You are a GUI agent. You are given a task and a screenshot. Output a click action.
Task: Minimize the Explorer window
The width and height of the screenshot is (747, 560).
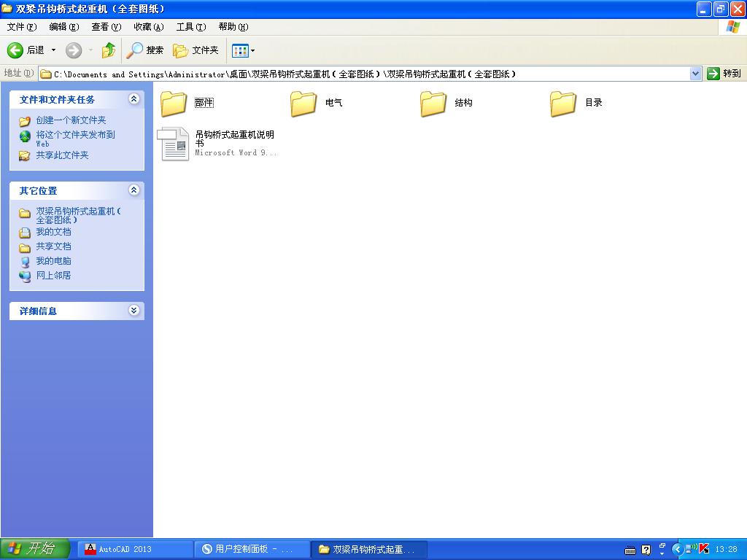[x=704, y=9]
